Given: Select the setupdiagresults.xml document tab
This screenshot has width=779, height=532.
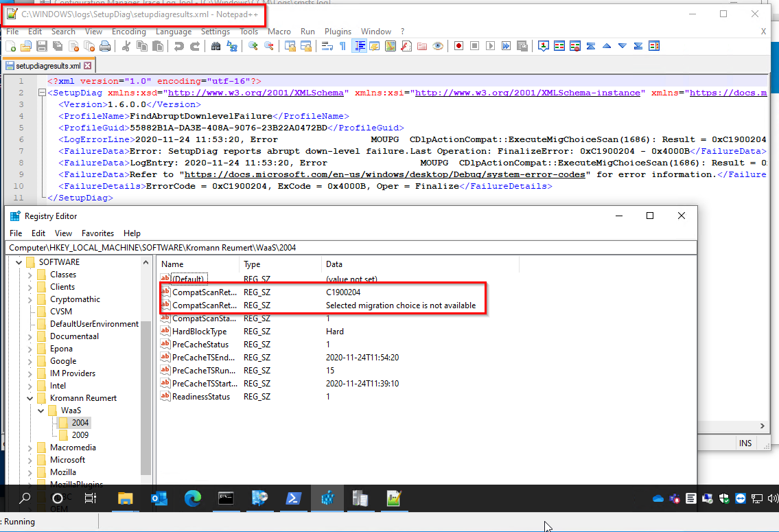Looking at the screenshot, I should coord(48,66).
